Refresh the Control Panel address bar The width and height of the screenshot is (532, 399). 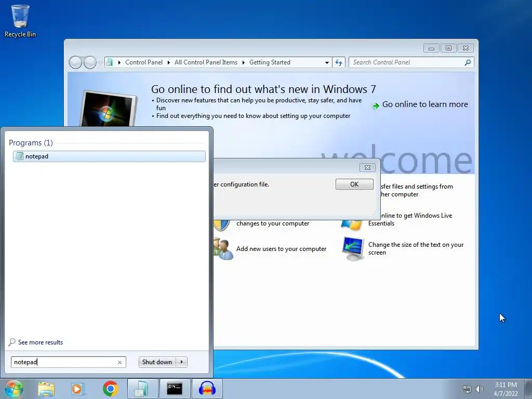pos(339,62)
